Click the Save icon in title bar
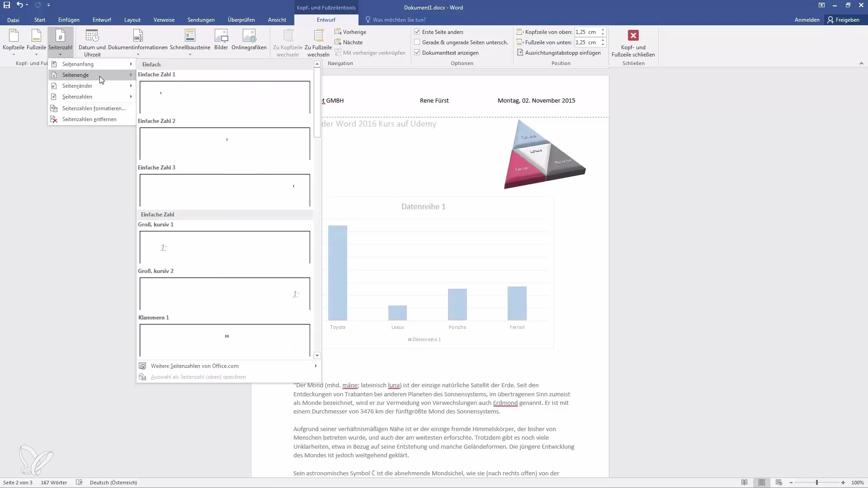Viewport: 868px width, 488px height. [x=7, y=5]
